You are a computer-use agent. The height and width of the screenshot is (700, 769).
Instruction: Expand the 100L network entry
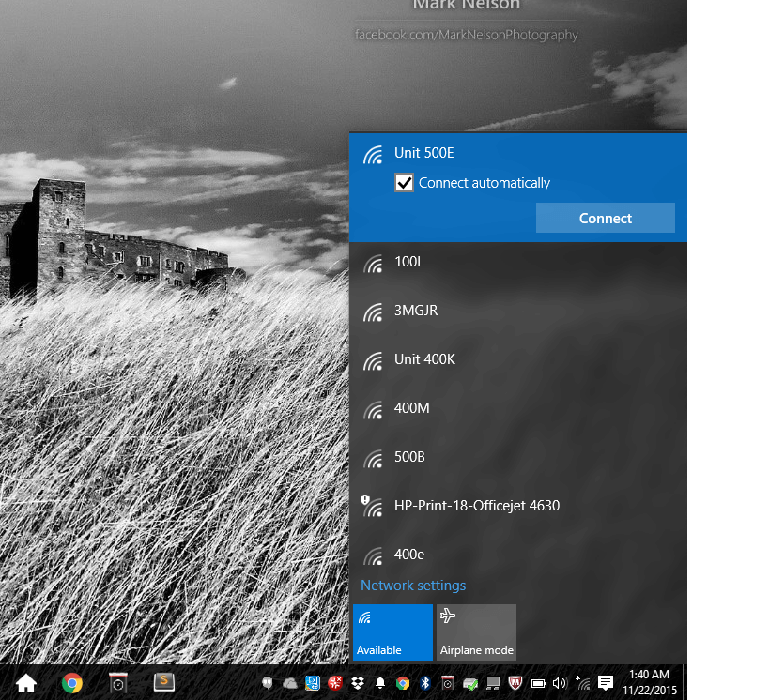pyautogui.click(x=518, y=262)
